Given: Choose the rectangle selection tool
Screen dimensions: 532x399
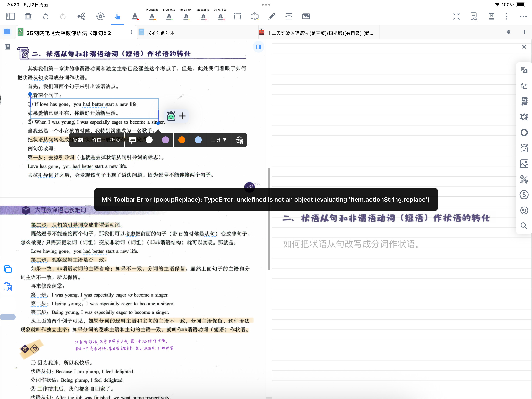Looking at the screenshot, I should [237, 16].
